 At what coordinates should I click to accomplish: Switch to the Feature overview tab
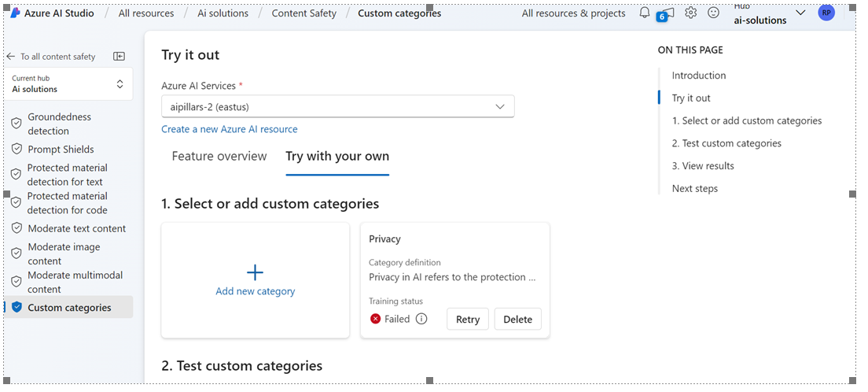pyautogui.click(x=219, y=157)
